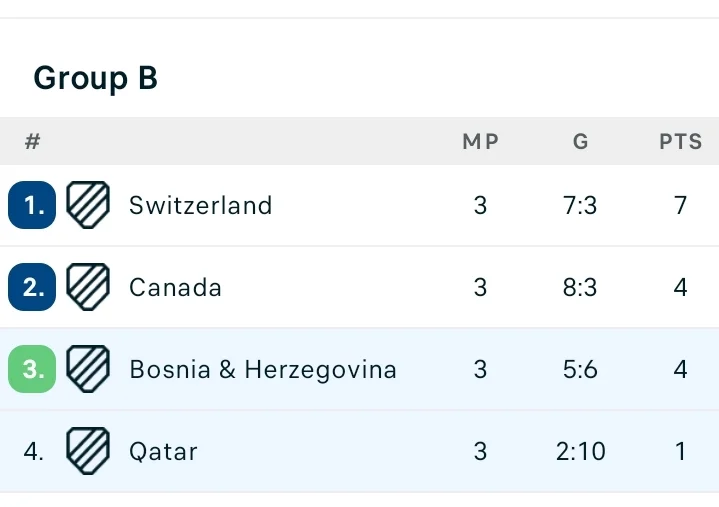The image size is (719, 507).
Task: Click the PTS column header
Action: click(x=680, y=142)
